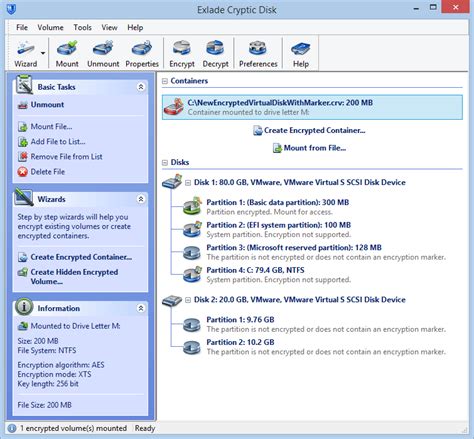Click the Wizard wand toolbar icon
This screenshot has width=474, height=439.
click(x=25, y=49)
